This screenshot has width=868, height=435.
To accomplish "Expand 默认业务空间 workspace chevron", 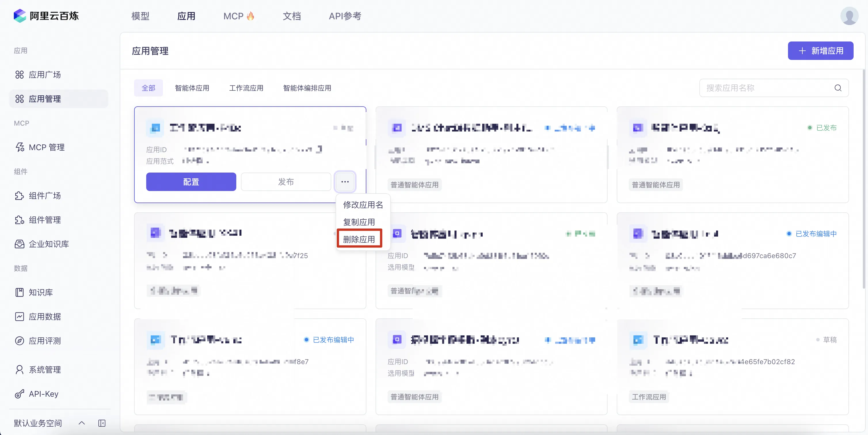I will [81, 423].
